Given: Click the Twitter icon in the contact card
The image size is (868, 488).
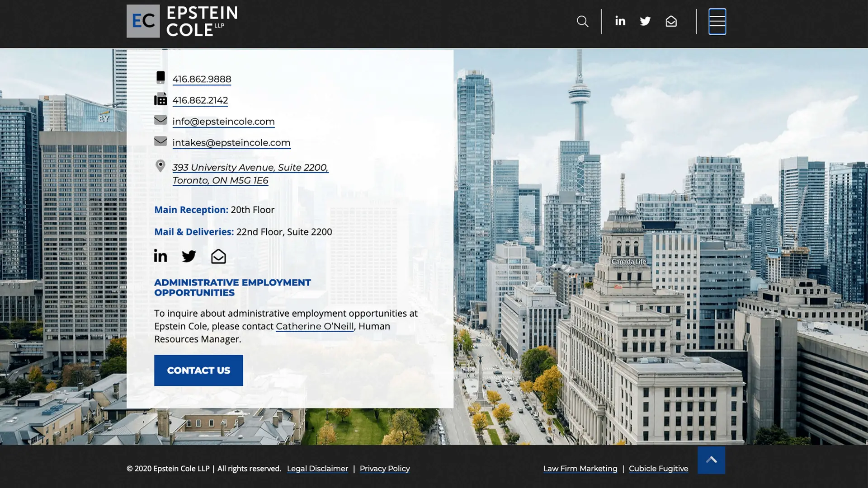Looking at the screenshot, I should click(189, 256).
